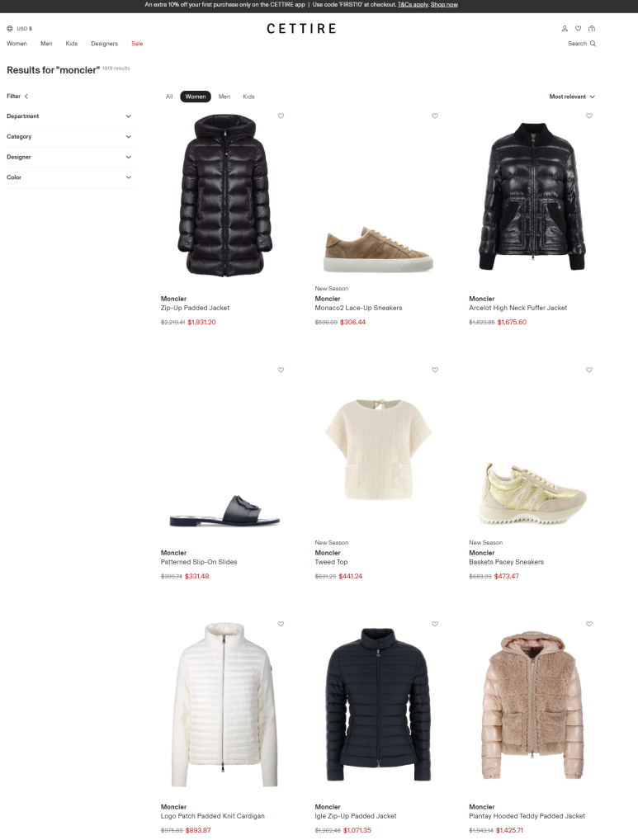Open the account profile icon
Screen dimensions: 638x840
564,28
